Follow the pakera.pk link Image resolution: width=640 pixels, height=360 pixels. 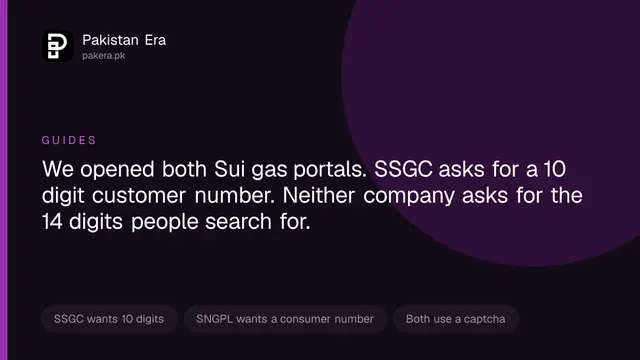(104, 56)
